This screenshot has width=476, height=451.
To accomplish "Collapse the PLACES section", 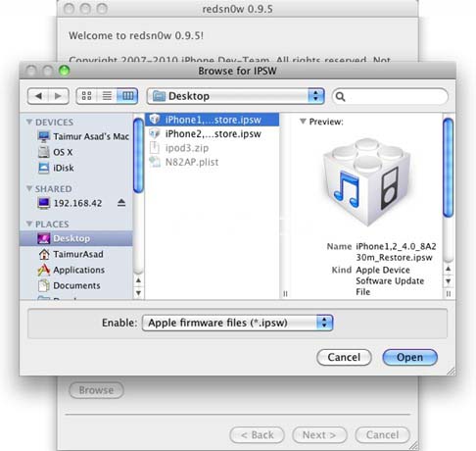I will pos(29,224).
